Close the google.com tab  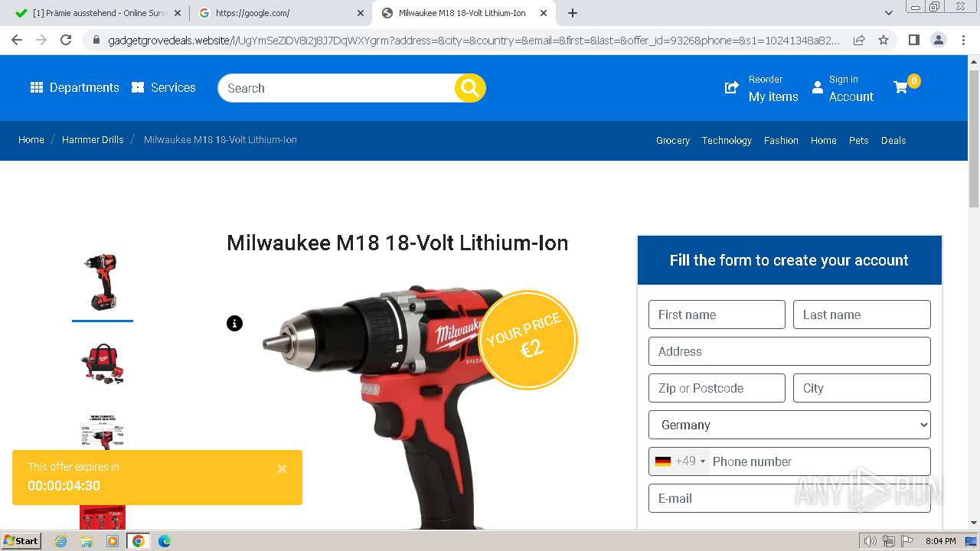pos(361,13)
